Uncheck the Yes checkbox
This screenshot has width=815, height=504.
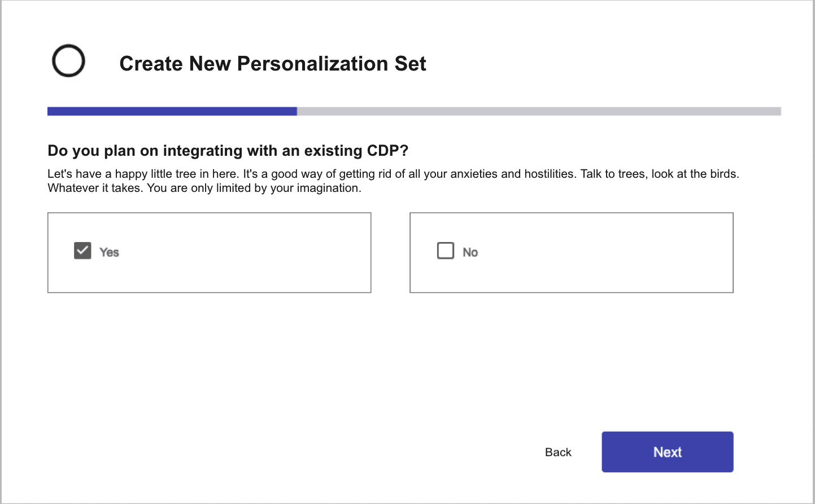82,251
